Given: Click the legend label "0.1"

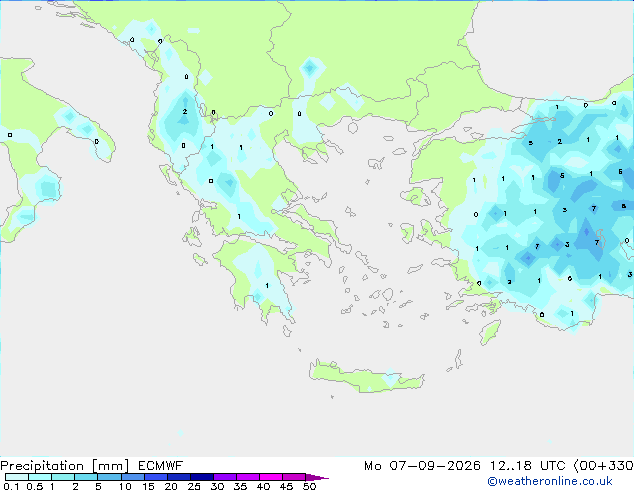Looking at the screenshot, I should [x=11, y=486].
